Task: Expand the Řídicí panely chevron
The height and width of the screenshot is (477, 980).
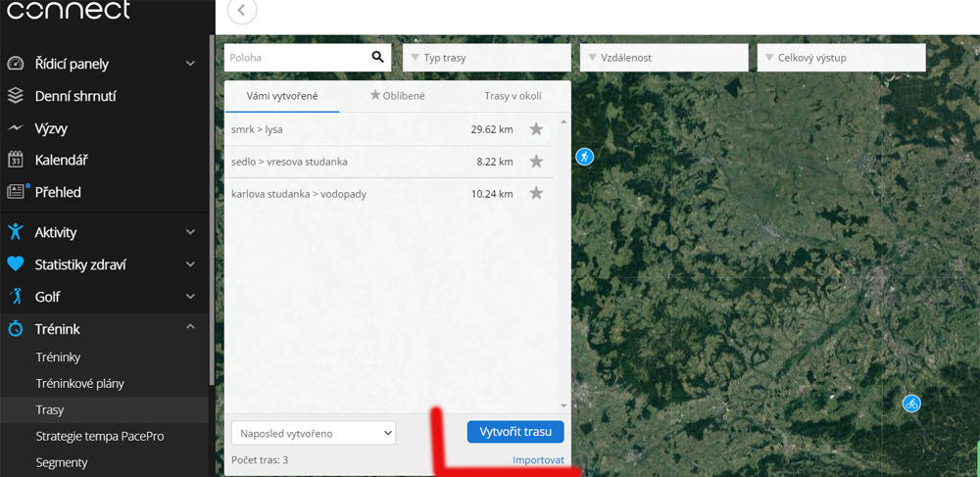Action: (x=191, y=64)
